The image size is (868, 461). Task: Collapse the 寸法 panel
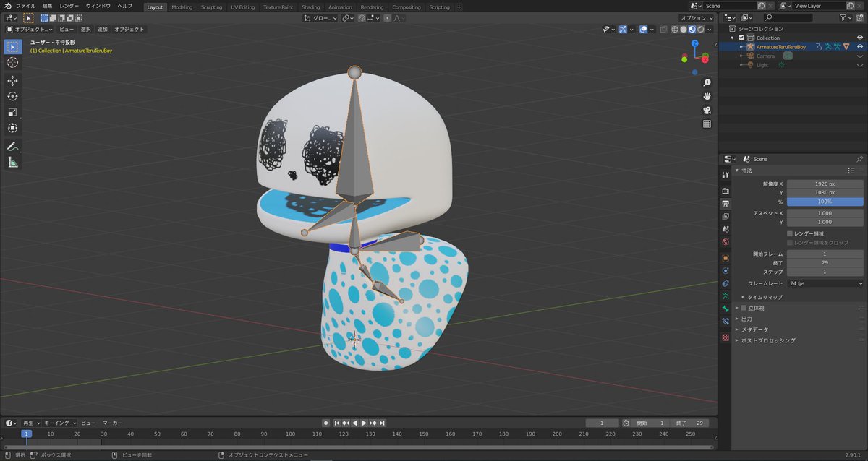745,171
